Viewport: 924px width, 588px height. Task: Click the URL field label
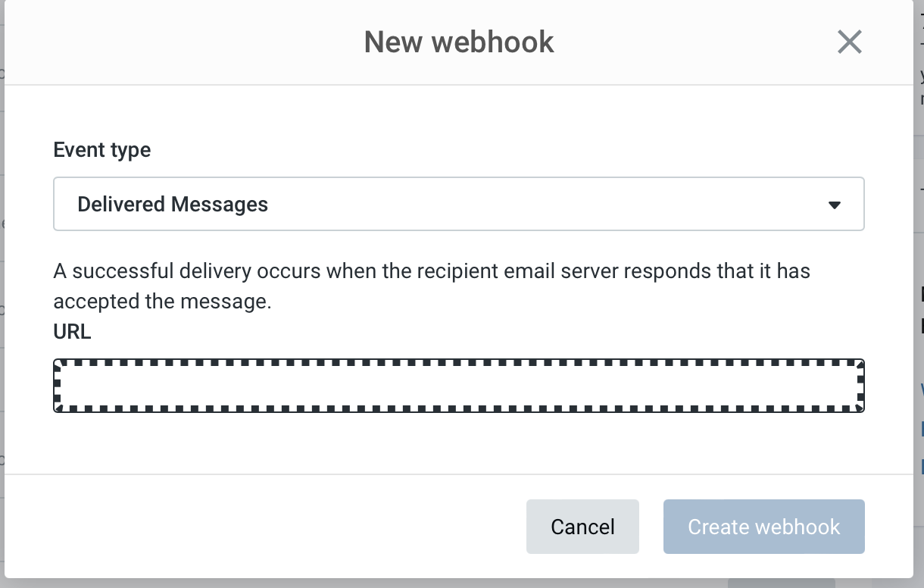(x=72, y=332)
